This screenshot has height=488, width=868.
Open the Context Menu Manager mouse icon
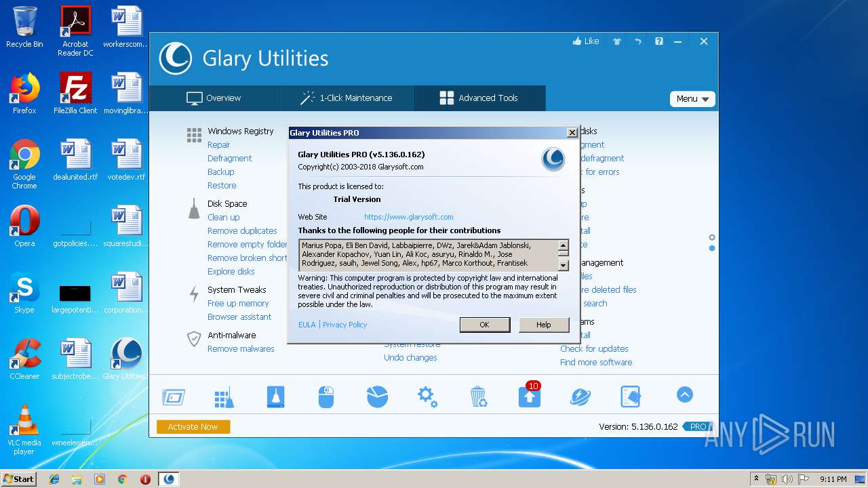[326, 397]
